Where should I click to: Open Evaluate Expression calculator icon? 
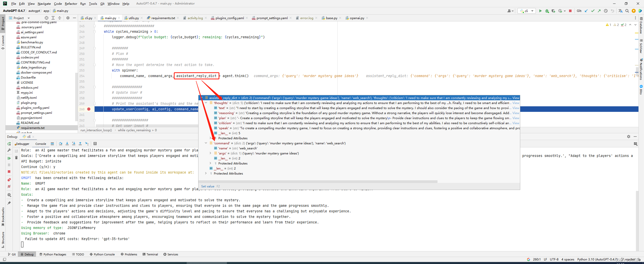(95, 144)
